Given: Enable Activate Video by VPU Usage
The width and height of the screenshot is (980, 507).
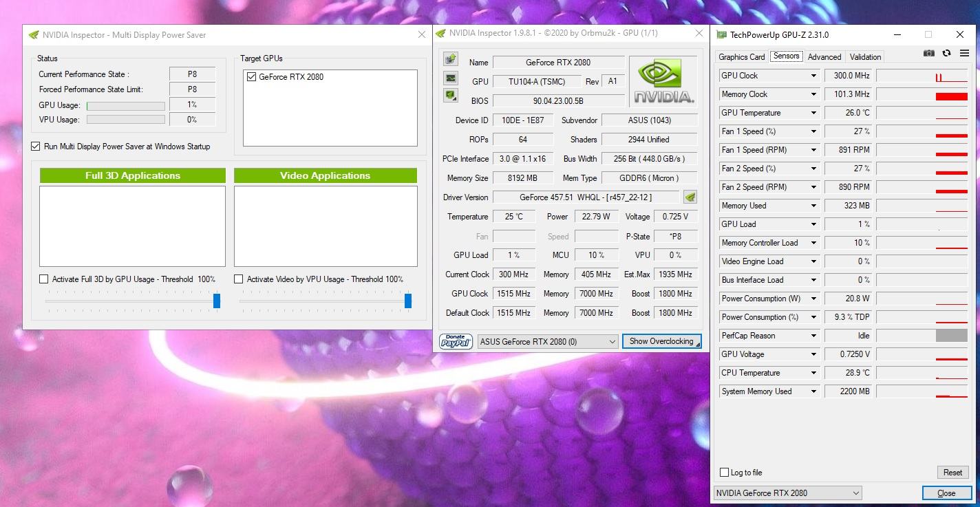Looking at the screenshot, I should point(239,279).
